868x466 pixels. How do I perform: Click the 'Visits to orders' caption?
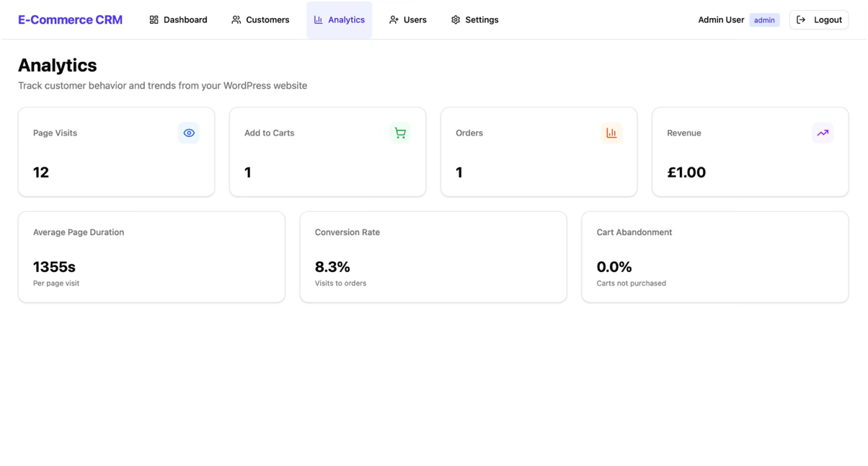tap(340, 283)
